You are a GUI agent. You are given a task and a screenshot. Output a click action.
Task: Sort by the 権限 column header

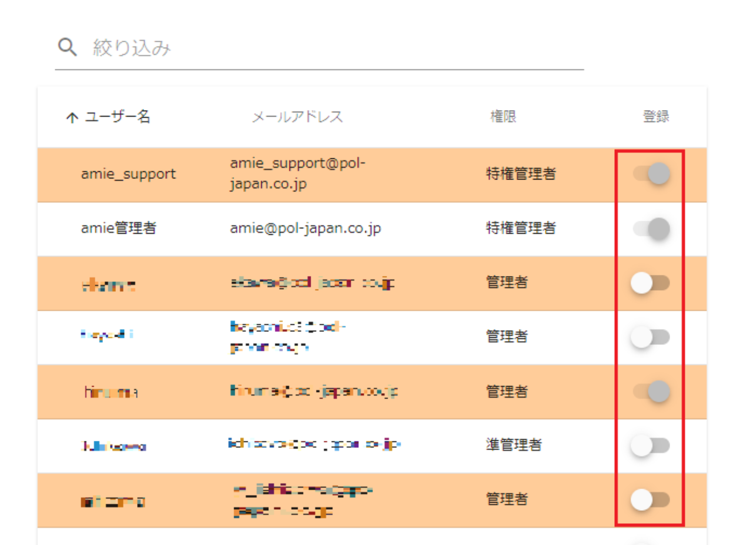click(503, 117)
